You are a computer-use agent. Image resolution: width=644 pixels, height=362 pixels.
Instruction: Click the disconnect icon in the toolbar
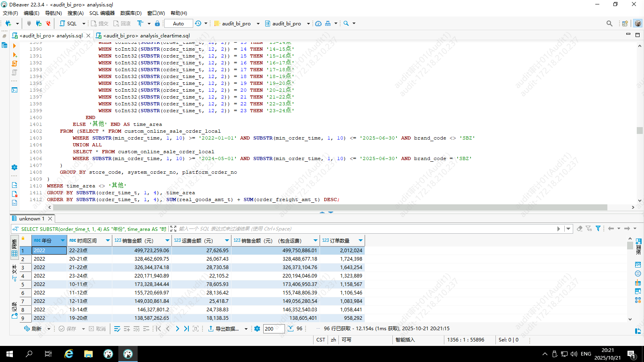coord(48,23)
